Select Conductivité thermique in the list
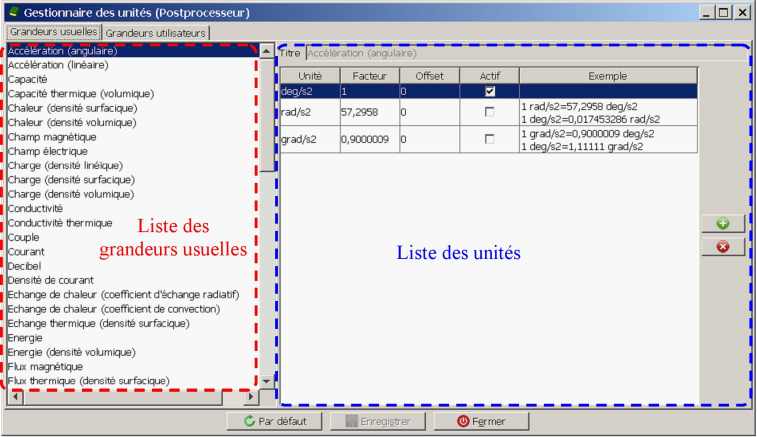 point(60,223)
